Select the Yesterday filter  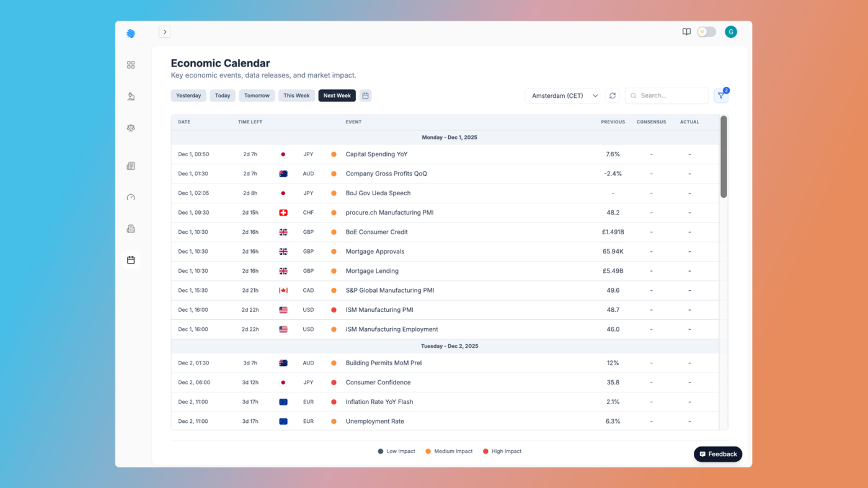pyautogui.click(x=188, y=95)
